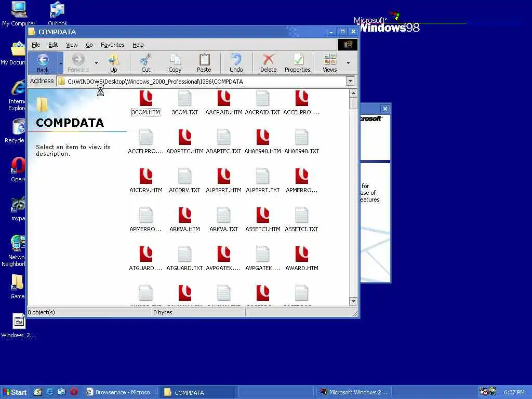The height and width of the screenshot is (399, 532).
Task: Open the Edit menu
Action: coord(53,45)
